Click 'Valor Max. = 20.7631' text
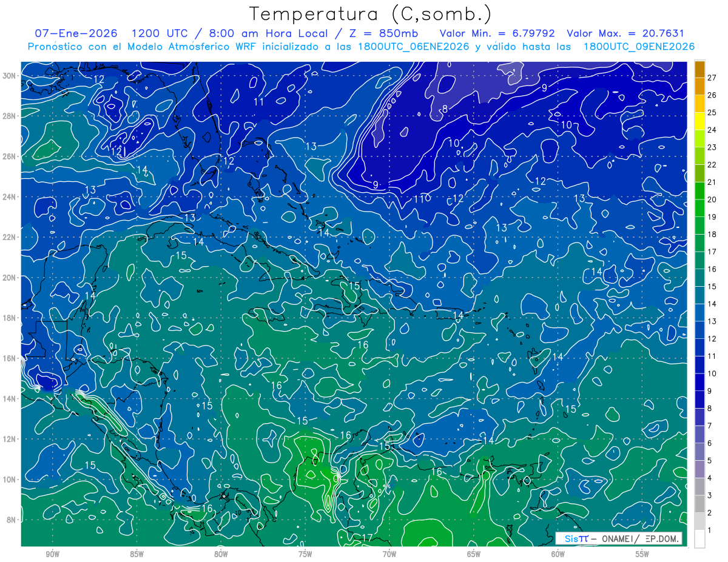Viewport: 728px width, 562px height. pyautogui.click(x=625, y=33)
